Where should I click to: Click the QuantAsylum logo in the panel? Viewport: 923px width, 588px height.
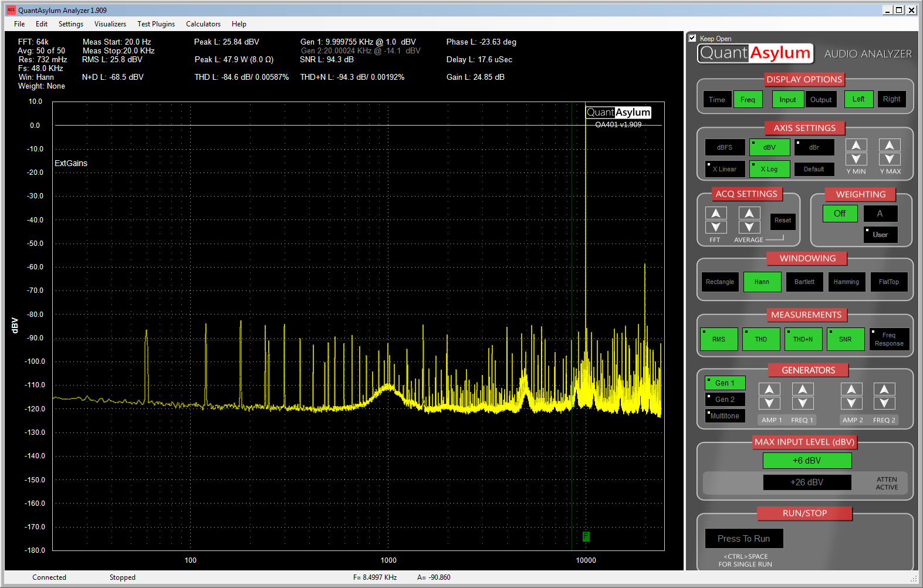tap(756, 53)
